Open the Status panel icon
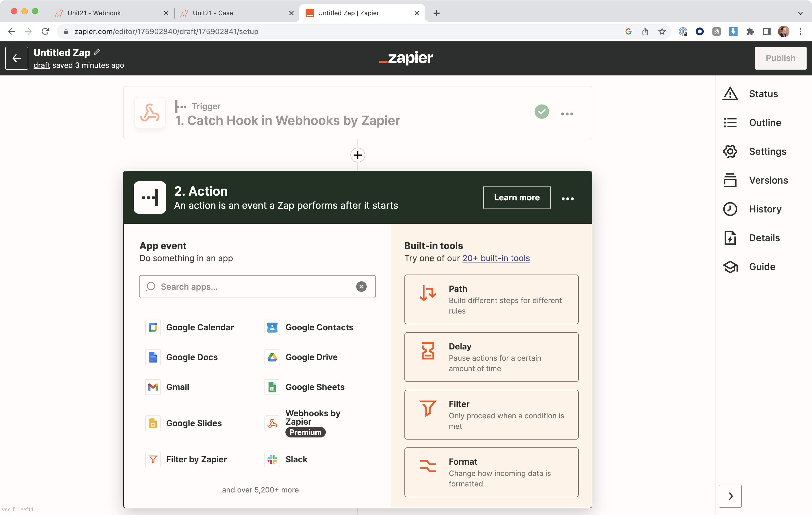 pos(730,94)
